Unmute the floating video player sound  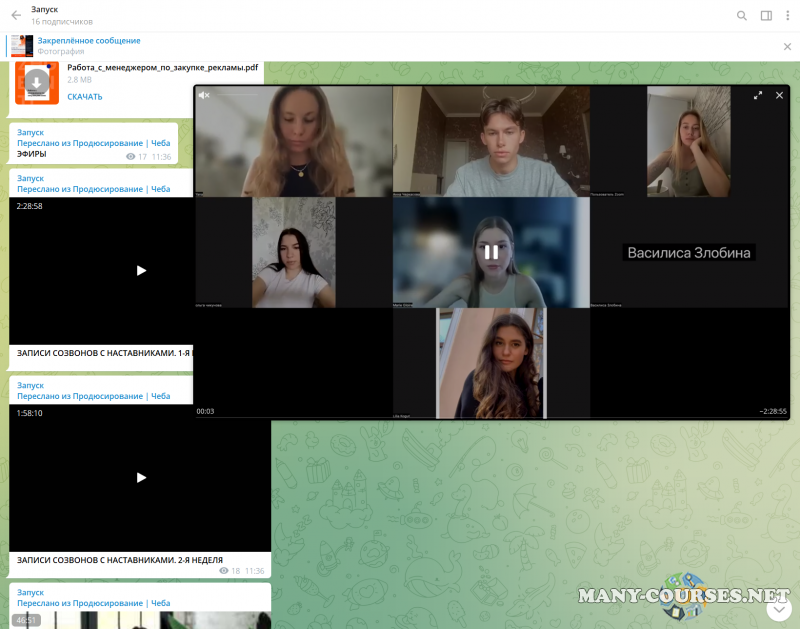pos(204,95)
